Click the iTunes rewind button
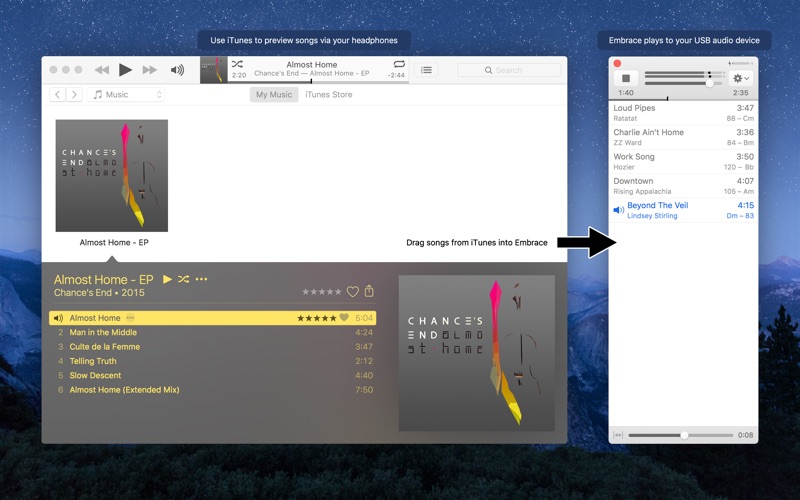 click(x=102, y=70)
